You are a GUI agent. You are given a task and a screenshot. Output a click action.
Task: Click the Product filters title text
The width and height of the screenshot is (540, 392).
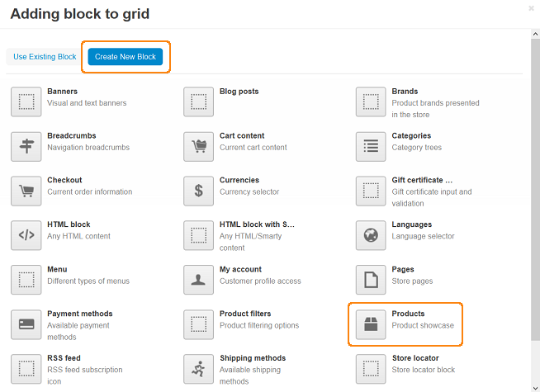pyautogui.click(x=245, y=314)
